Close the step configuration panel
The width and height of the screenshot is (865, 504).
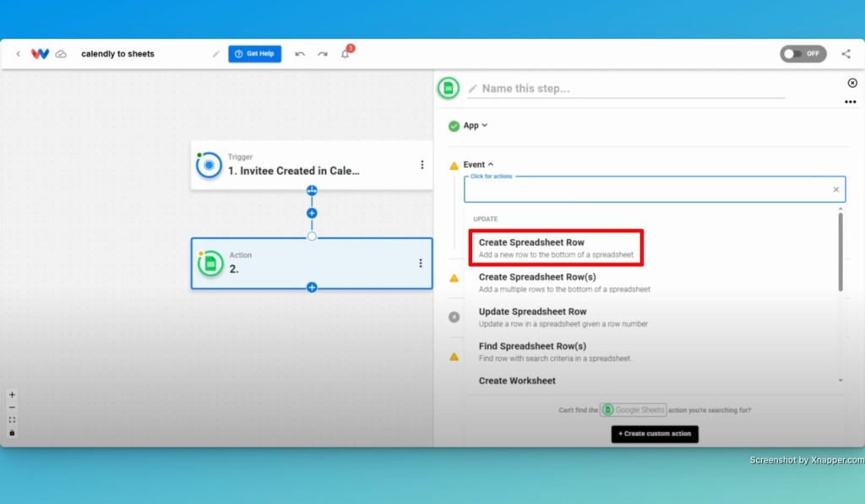(x=852, y=83)
